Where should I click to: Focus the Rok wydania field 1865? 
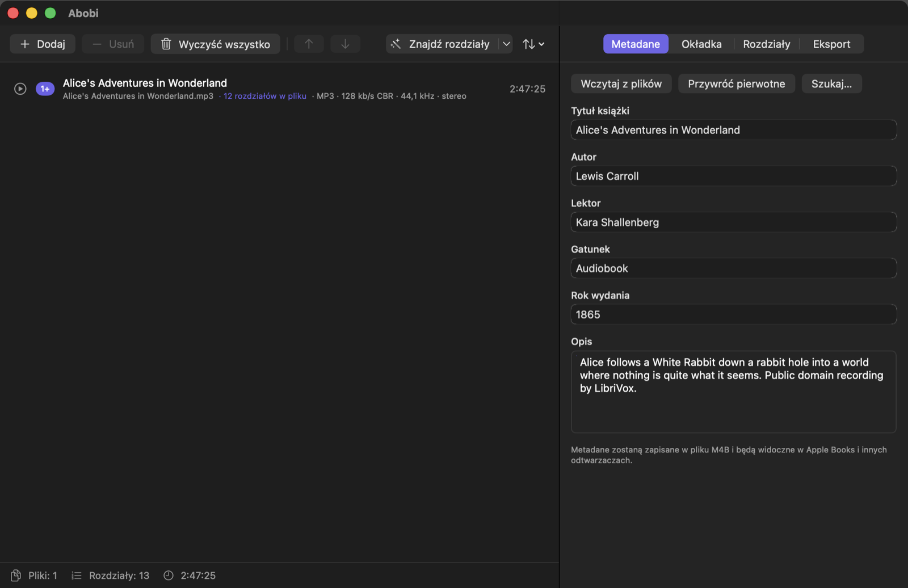[733, 314]
